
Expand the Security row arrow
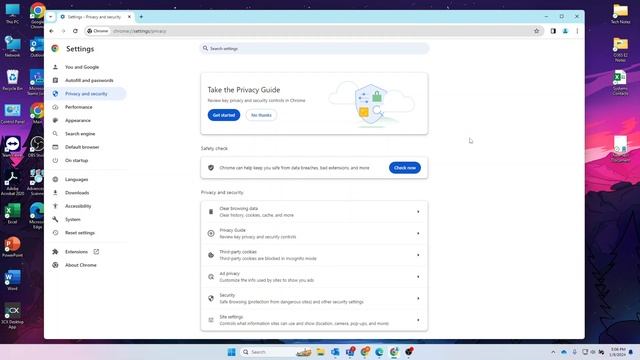[418, 298]
